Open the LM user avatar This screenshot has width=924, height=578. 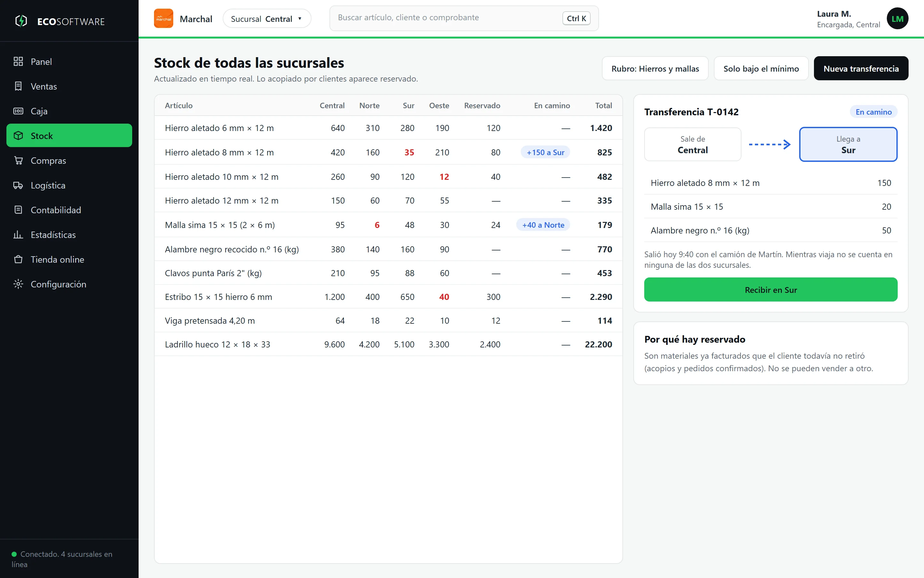(x=897, y=18)
